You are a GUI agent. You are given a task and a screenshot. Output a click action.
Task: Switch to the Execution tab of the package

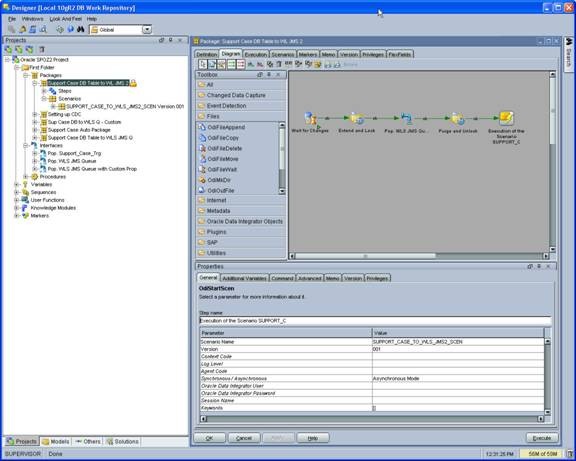pos(256,54)
